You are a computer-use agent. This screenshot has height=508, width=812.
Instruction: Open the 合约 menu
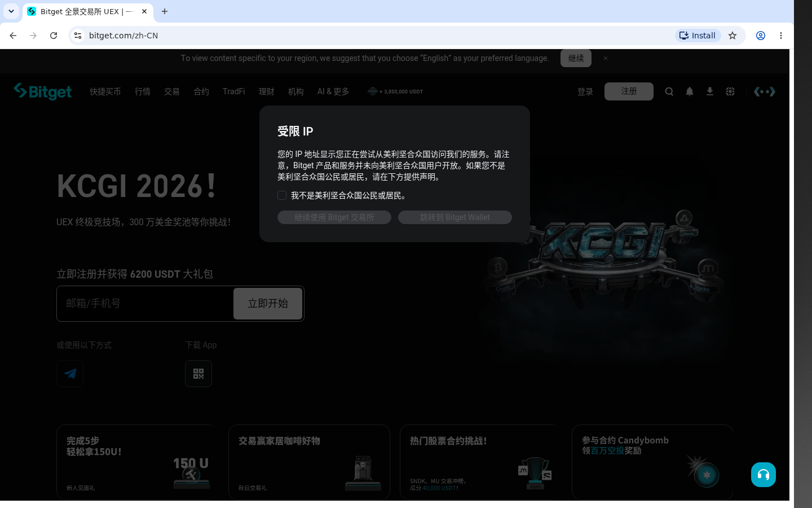coord(201,91)
